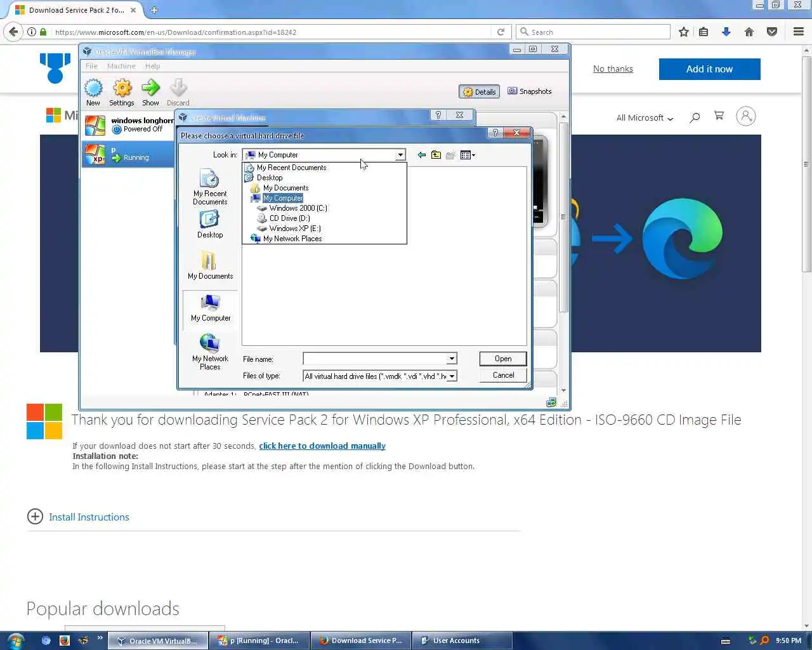Select Desktop in the places bar
The image size is (812, 650).
click(210, 224)
